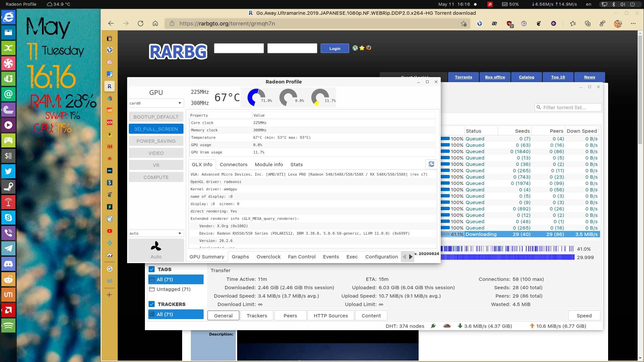
Task: Go back in the browser
Action: [111, 23]
